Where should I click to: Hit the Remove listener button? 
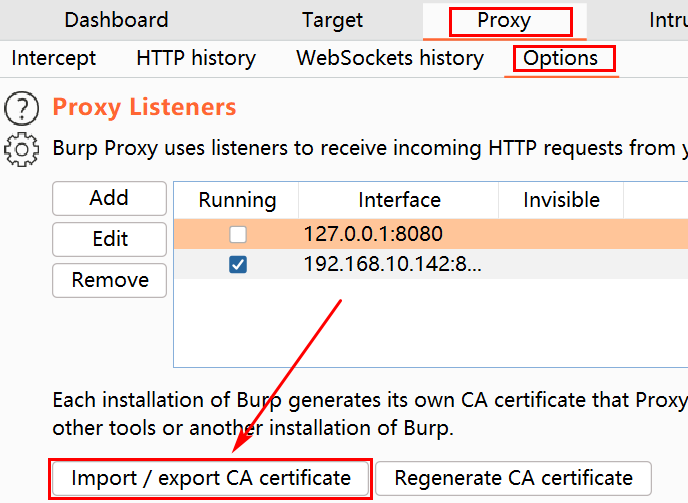click(x=109, y=280)
